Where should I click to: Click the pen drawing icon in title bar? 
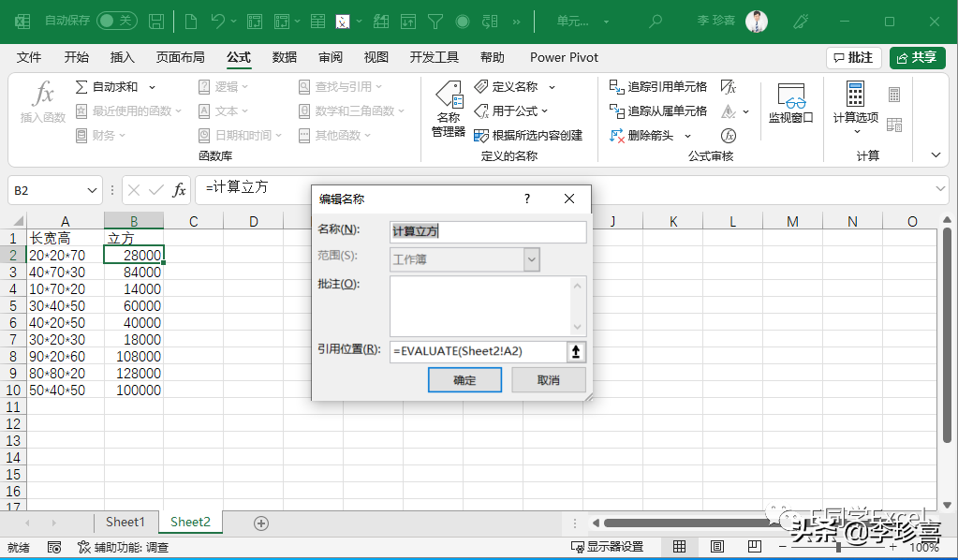point(801,22)
